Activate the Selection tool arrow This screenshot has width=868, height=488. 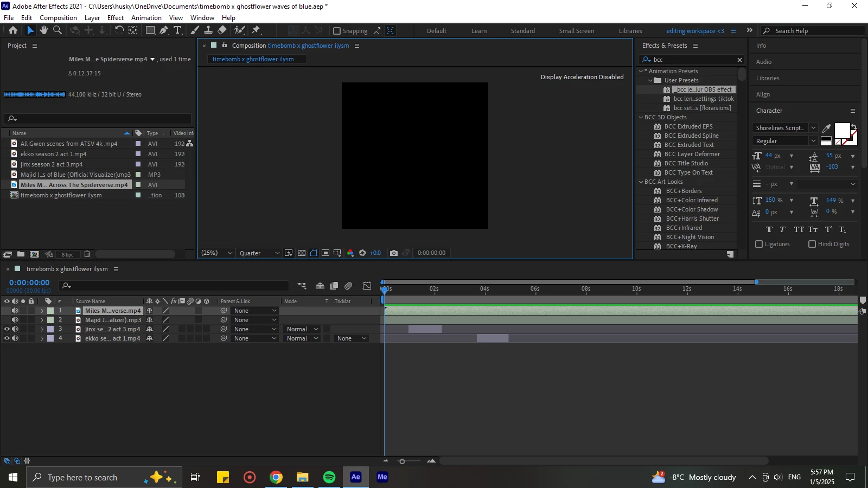coord(30,30)
